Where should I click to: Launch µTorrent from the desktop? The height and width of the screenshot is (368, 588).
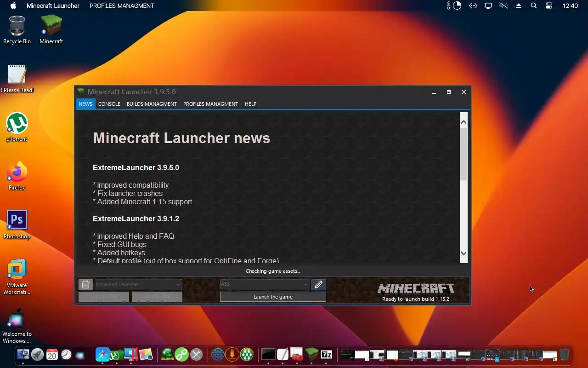[17, 127]
